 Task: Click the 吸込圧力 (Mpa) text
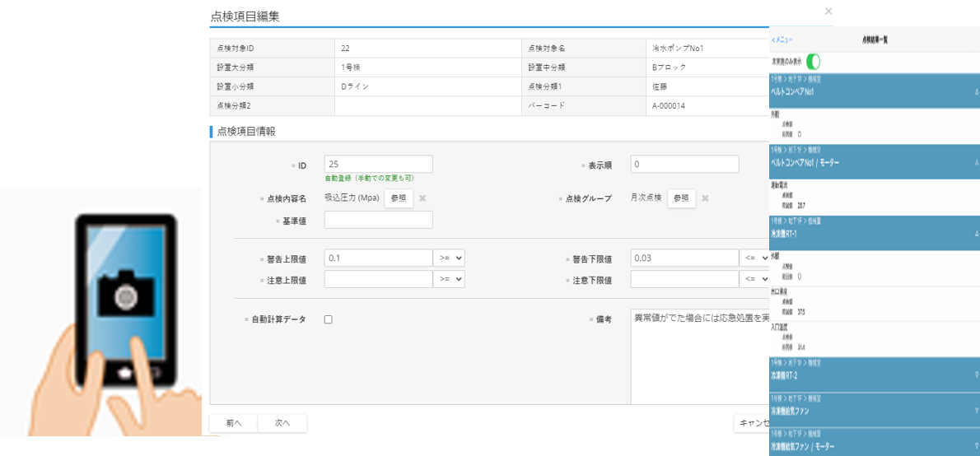[352, 198]
